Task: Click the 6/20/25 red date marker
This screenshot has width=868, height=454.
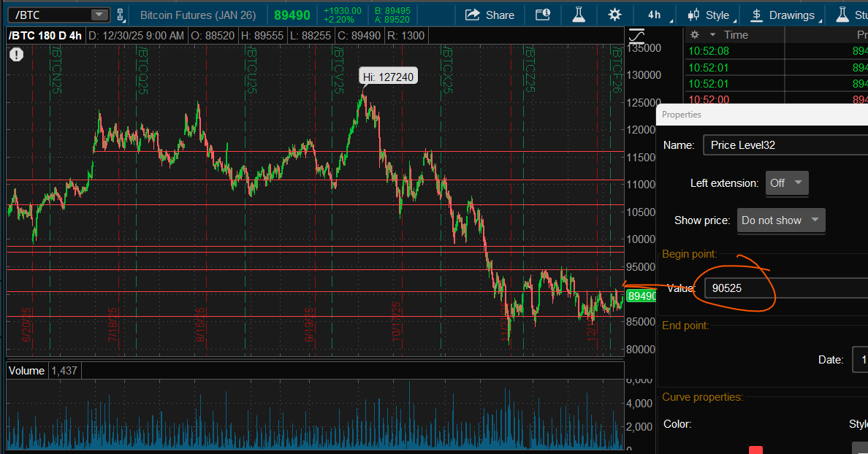Action: point(26,325)
